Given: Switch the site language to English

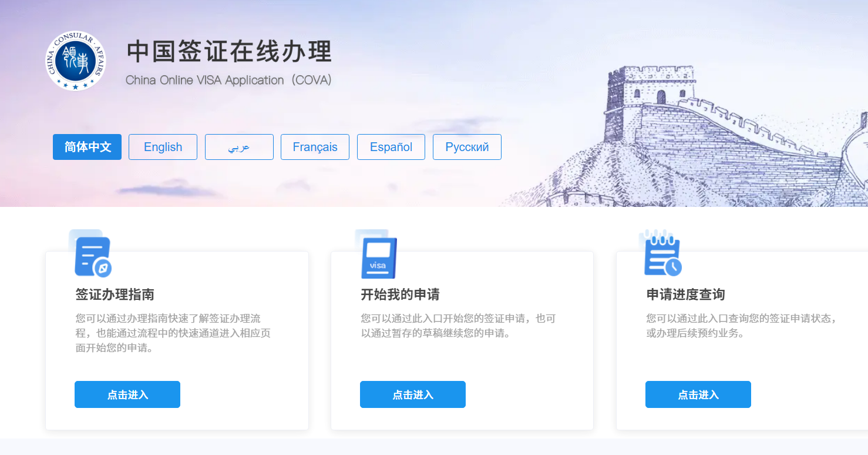Looking at the screenshot, I should pos(163,147).
